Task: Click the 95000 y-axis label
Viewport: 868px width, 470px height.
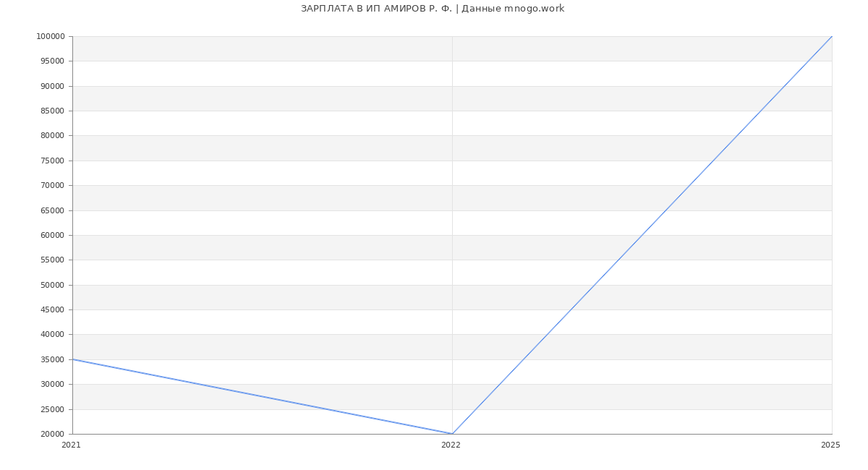Action: pos(52,61)
